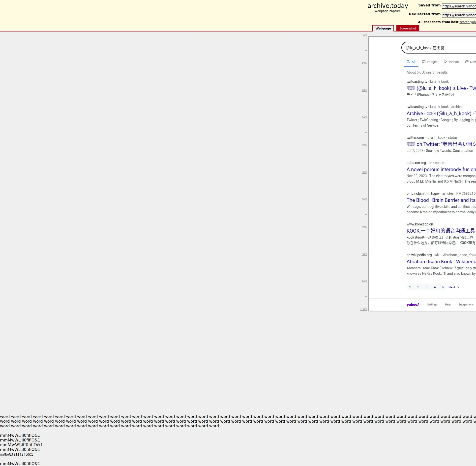Open Settings in Yahoo footer
Screen dimensions: 476x466
tap(432, 304)
